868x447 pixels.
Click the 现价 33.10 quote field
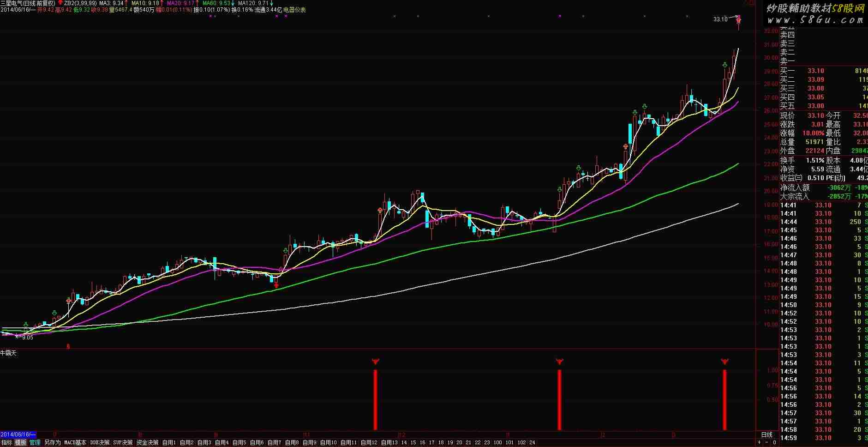(x=802, y=115)
